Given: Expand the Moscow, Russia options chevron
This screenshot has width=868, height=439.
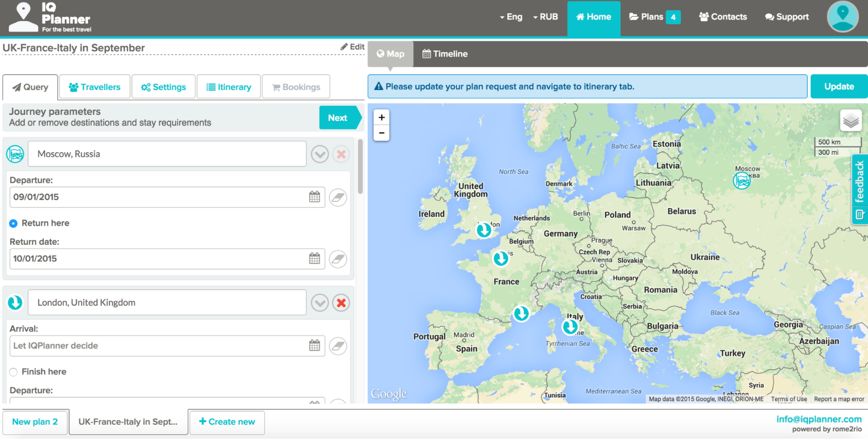Looking at the screenshot, I should coord(320,154).
